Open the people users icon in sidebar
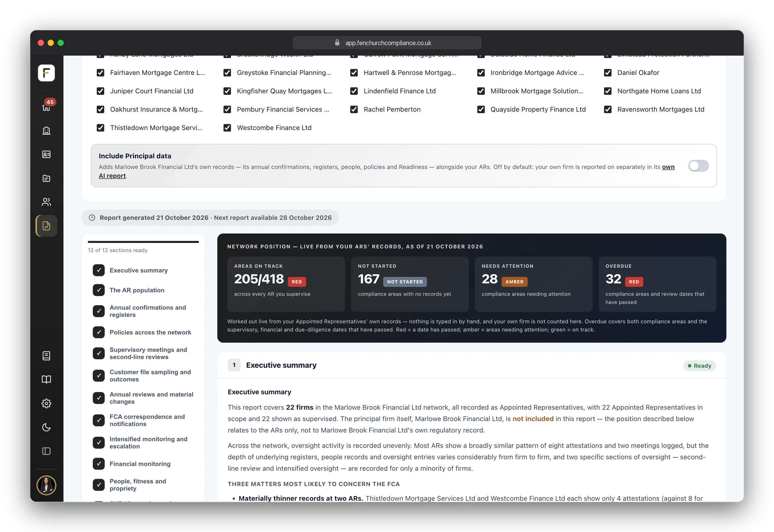The height and width of the screenshot is (532, 774). (46, 202)
